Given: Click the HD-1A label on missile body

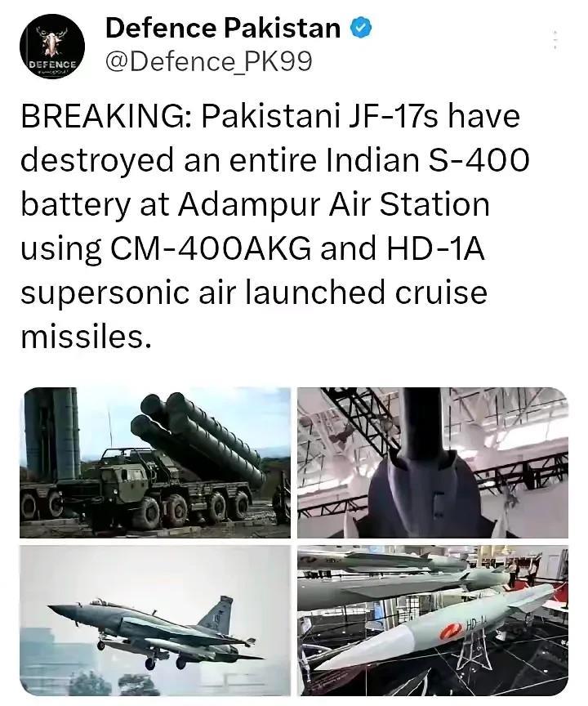Looking at the screenshot, I should [x=476, y=624].
